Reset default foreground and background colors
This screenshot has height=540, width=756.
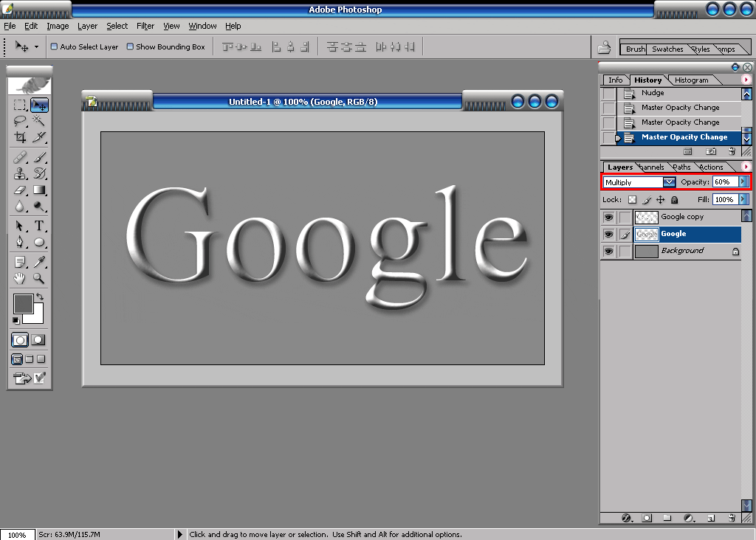(x=16, y=320)
